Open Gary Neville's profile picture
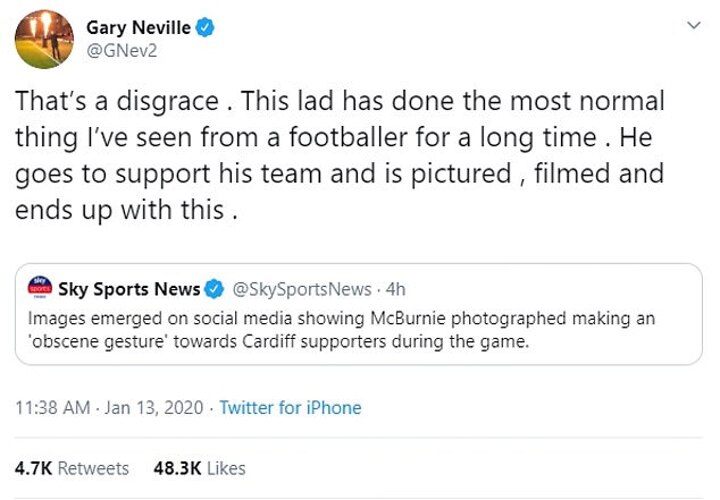This screenshot has width=720, height=500. pyautogui.click(x=45, y=38)
